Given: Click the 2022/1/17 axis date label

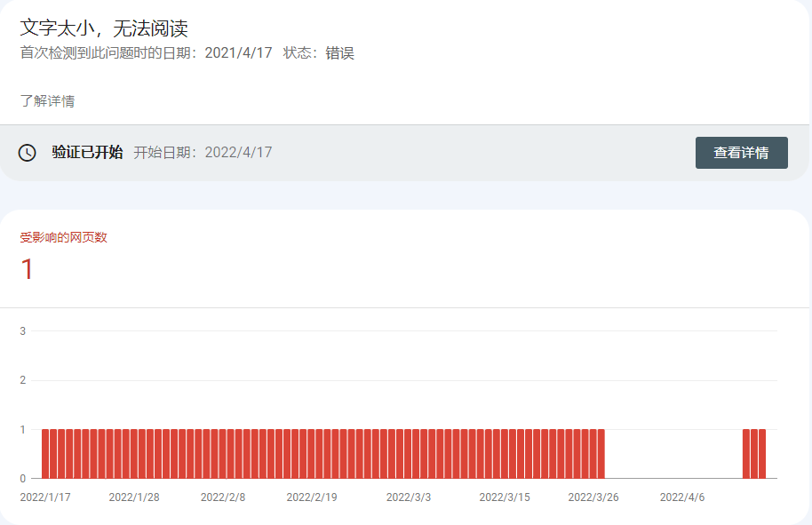Looking at the screenshot, I should 45,497.
